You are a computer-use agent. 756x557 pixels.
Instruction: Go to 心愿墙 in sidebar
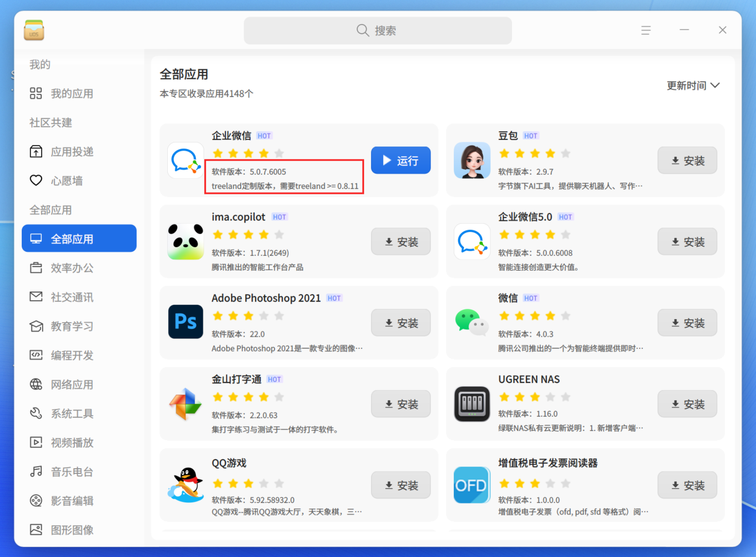click(79, 181)
